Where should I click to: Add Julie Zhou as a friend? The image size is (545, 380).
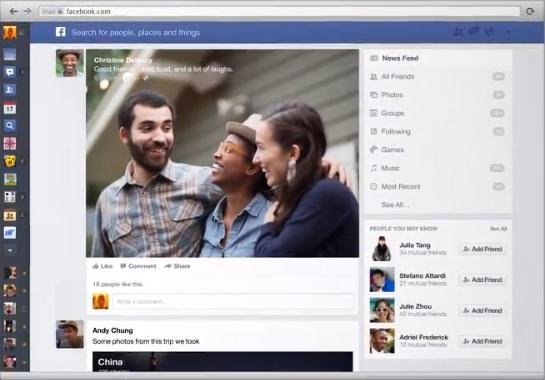(483, 310)
